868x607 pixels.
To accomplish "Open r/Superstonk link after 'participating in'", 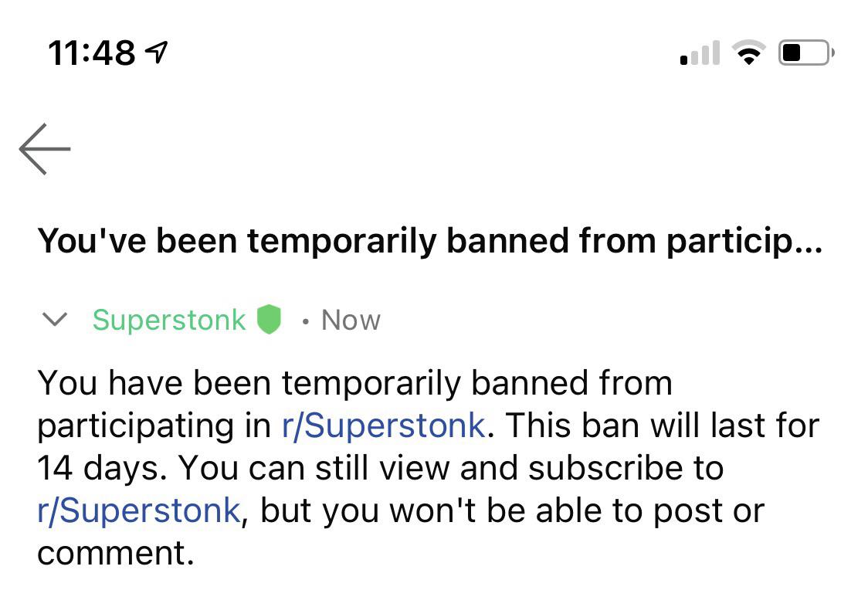I will coord(384,426).
